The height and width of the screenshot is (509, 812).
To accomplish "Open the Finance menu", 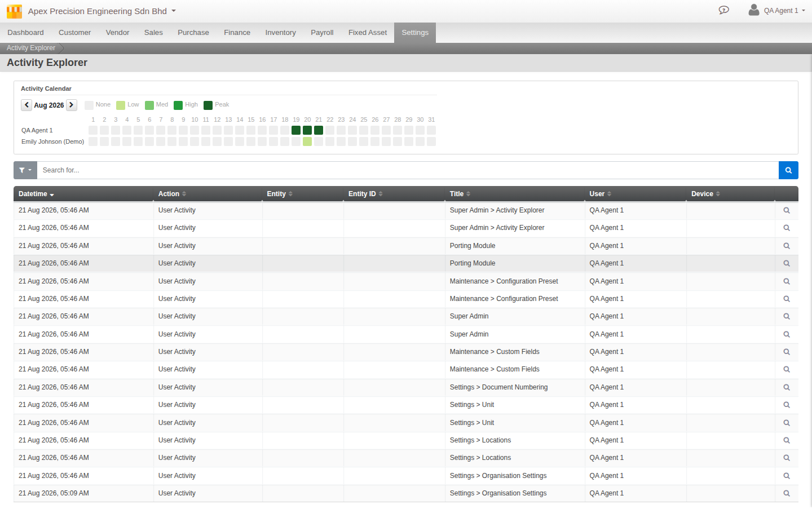I will point(237,33).
